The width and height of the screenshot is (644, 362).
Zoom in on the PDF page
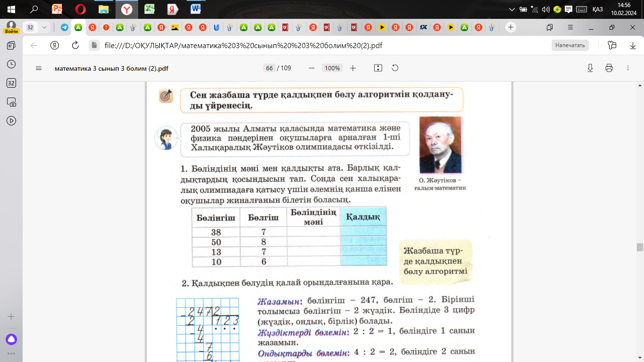pyautogui.click(x=353, y=68)
